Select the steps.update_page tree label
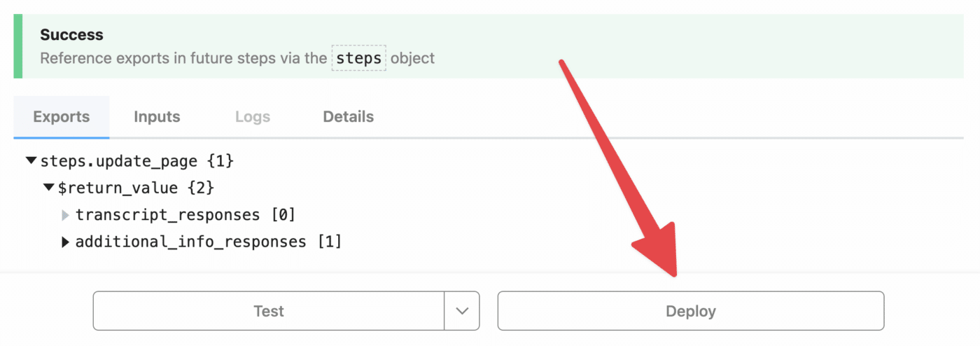 coord(119,161)
